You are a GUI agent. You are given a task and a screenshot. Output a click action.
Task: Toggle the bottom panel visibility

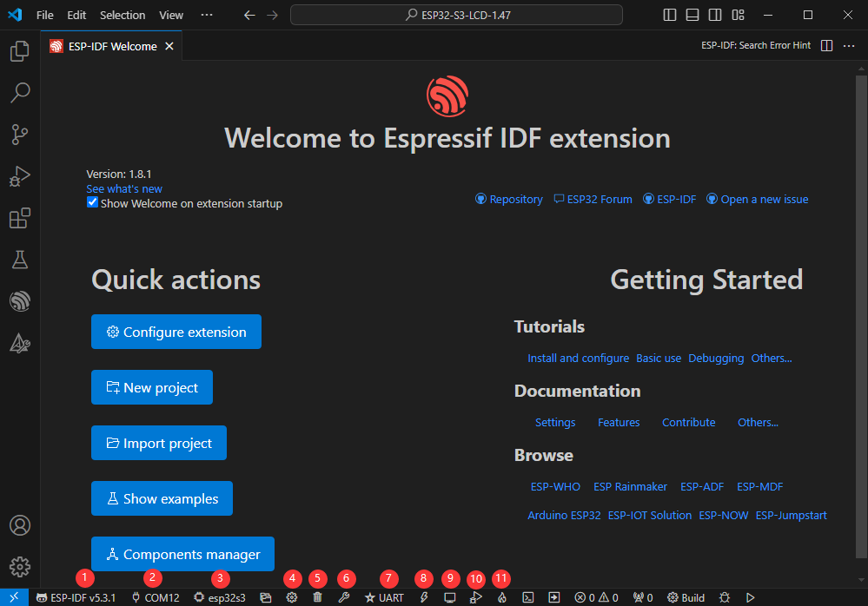(x=692, y=15)
